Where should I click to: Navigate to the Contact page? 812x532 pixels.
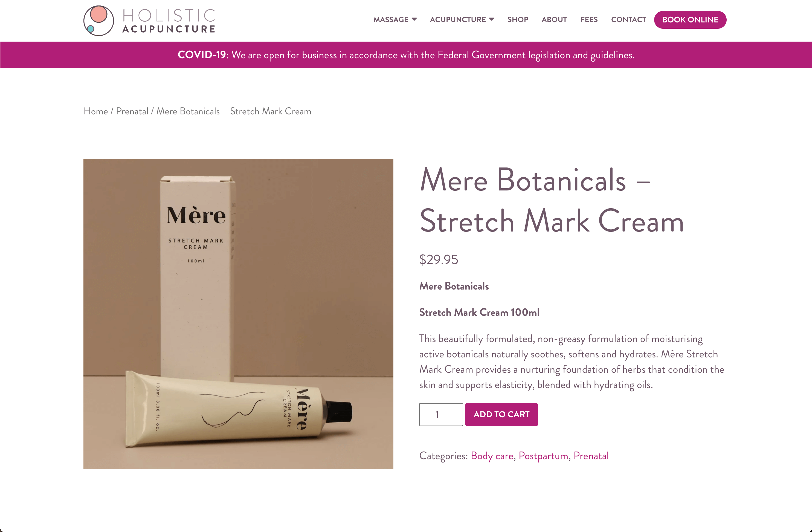point(628,20)
